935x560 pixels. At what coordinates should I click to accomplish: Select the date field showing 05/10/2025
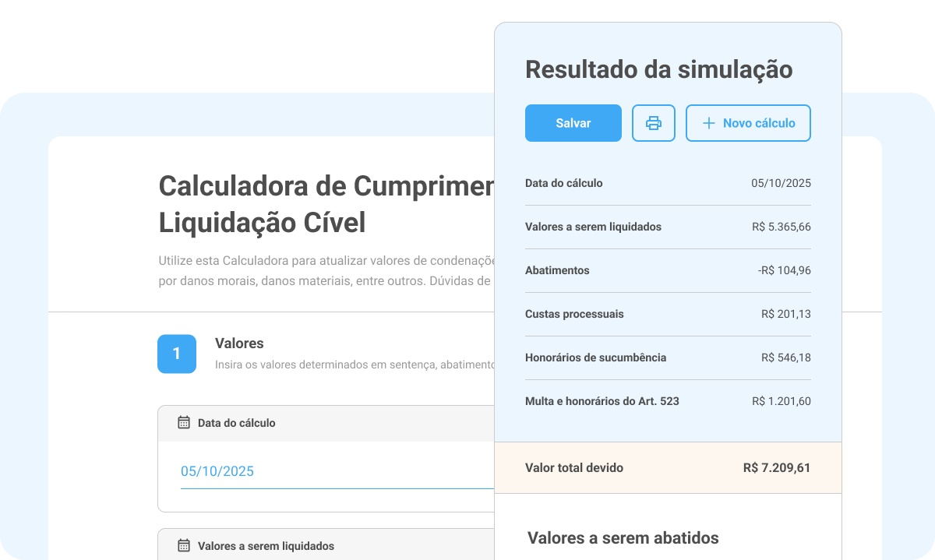point(217,470)
